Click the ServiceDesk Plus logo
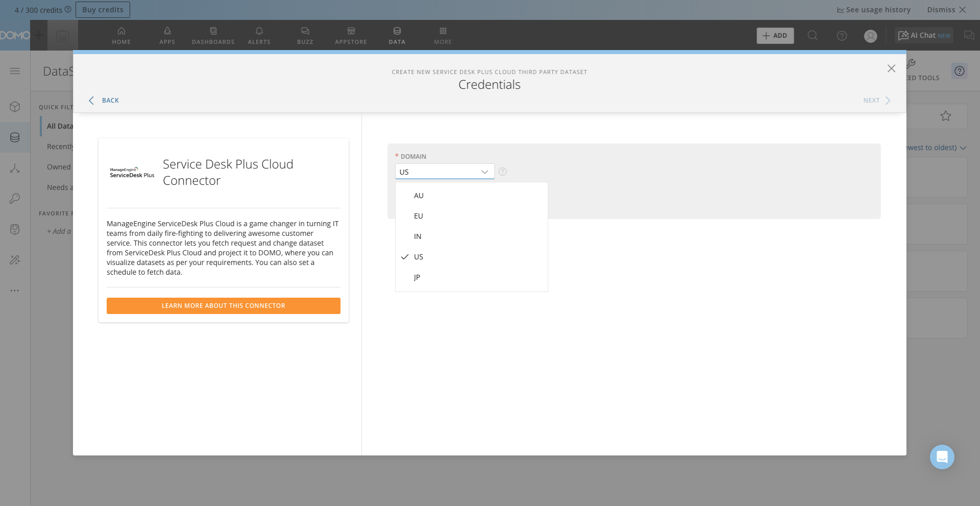980x506 pixels. click(132, 173)
